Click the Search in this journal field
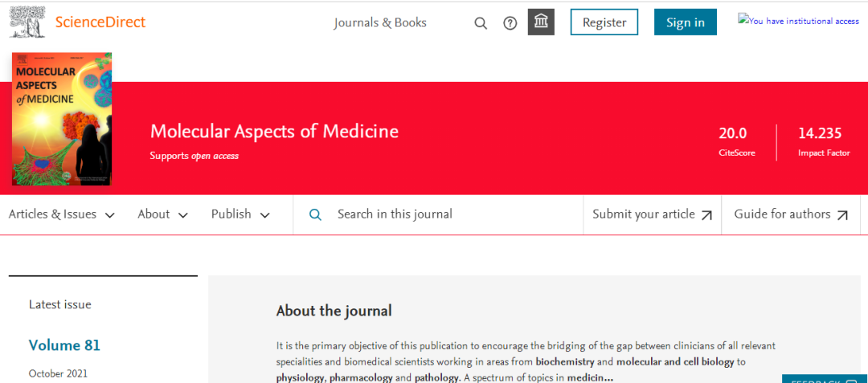 [450, 214]
